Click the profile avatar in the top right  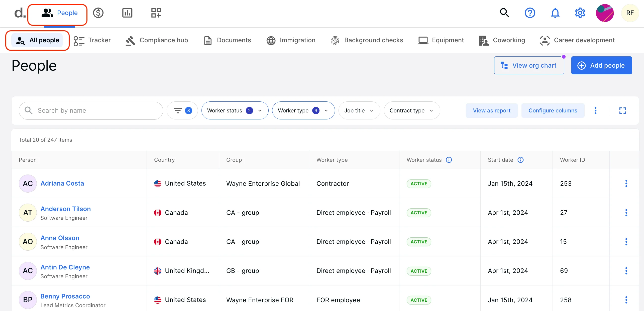point(605,13)
